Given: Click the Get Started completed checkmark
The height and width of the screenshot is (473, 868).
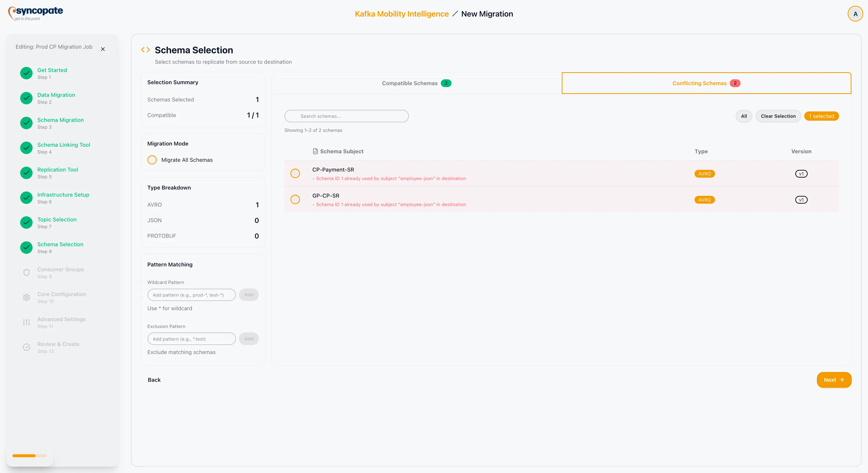Looking at the screenshot, I should point(26,73).
